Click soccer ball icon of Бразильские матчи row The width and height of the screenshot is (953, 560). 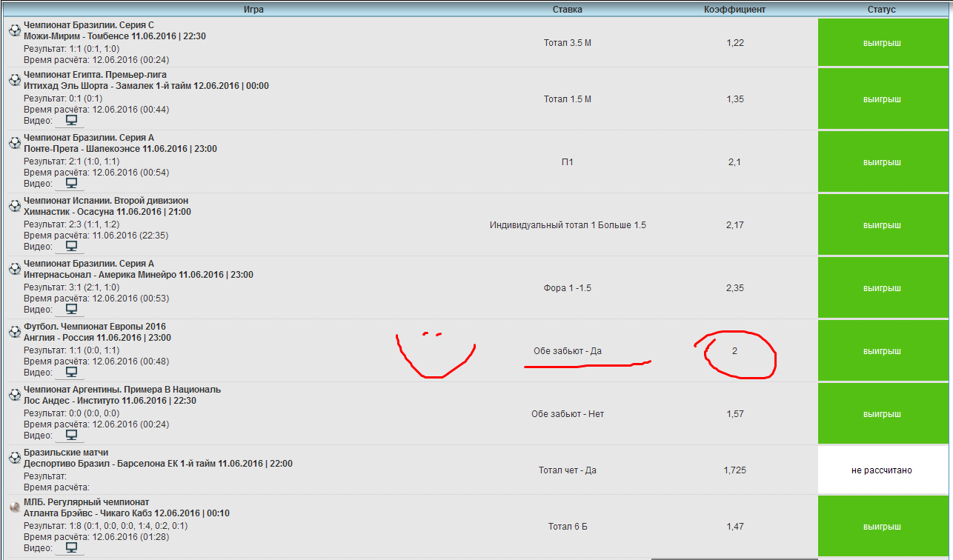14,458
